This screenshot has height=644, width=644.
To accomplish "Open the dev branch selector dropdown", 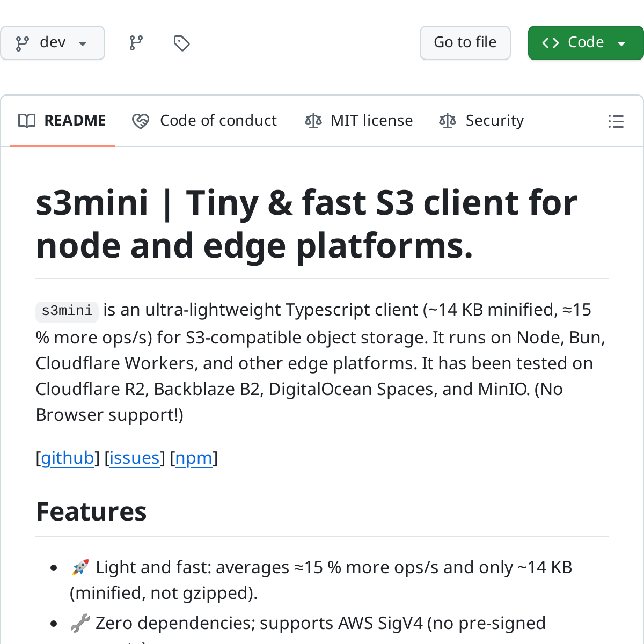I will click(x=53, y=43).
